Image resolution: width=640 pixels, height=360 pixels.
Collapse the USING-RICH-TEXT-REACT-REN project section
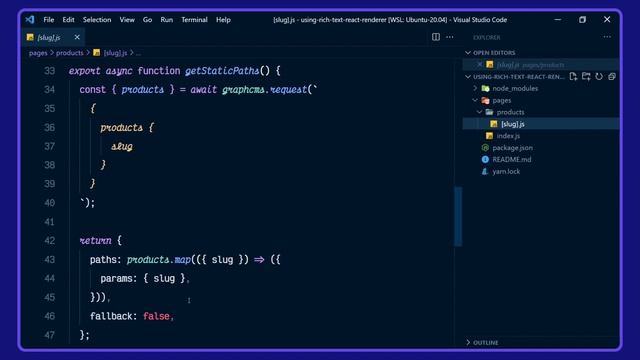pyautogui.click(x=468, y=76)
